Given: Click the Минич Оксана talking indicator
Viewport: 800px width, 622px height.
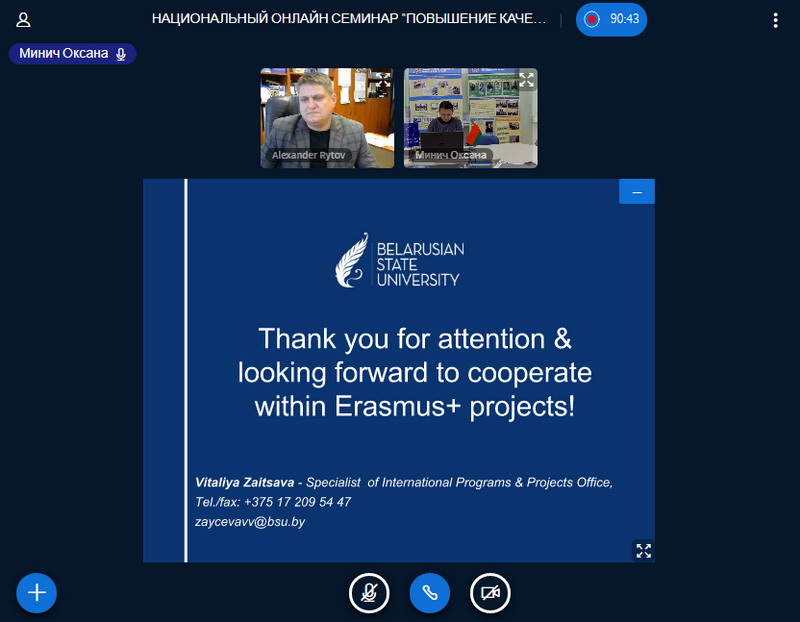Looking at the screenshot, I should tap(72, 54).
